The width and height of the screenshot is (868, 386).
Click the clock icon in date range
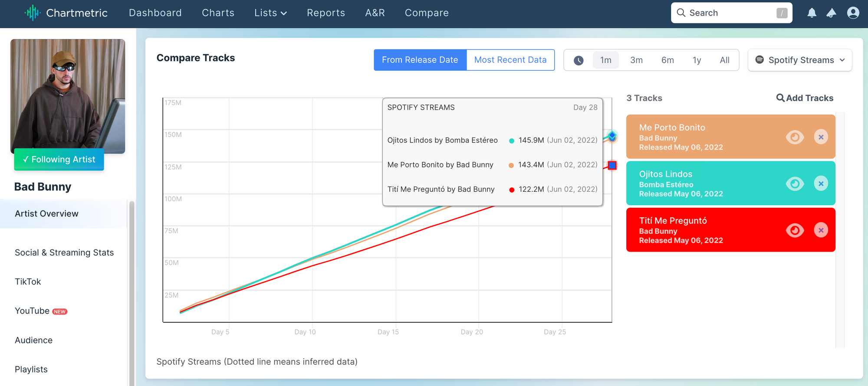[x=579, y=60]
